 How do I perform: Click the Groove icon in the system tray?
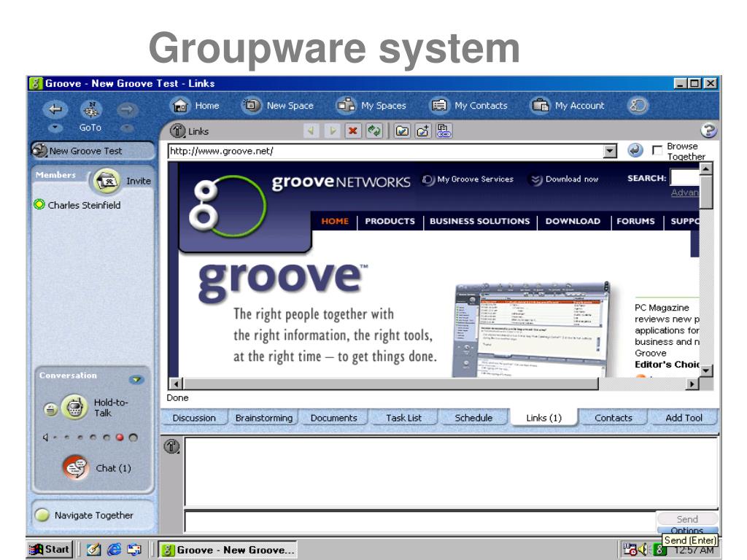click(659, 551)
